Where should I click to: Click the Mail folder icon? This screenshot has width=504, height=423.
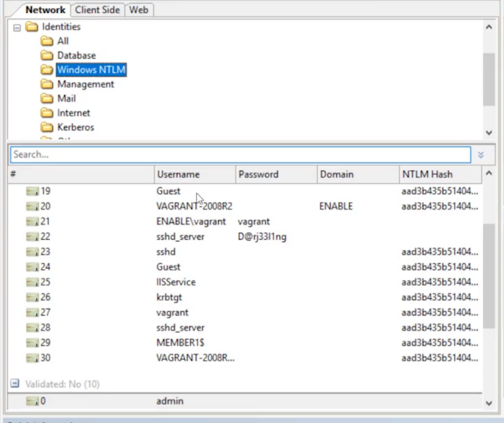point(47,99)
